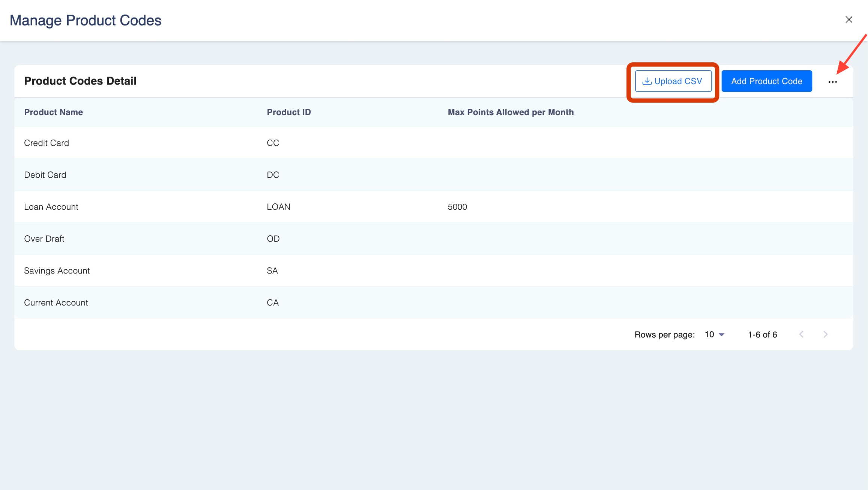Click the Upload CSV button
The width and height of the screenshot is (868, 490).
(x=673, y=81)
